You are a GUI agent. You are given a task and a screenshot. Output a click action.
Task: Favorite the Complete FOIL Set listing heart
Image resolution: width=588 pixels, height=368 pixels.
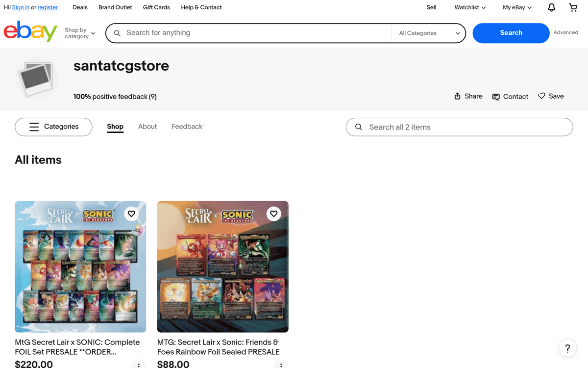pyautogui.click(x=131, y=213)
